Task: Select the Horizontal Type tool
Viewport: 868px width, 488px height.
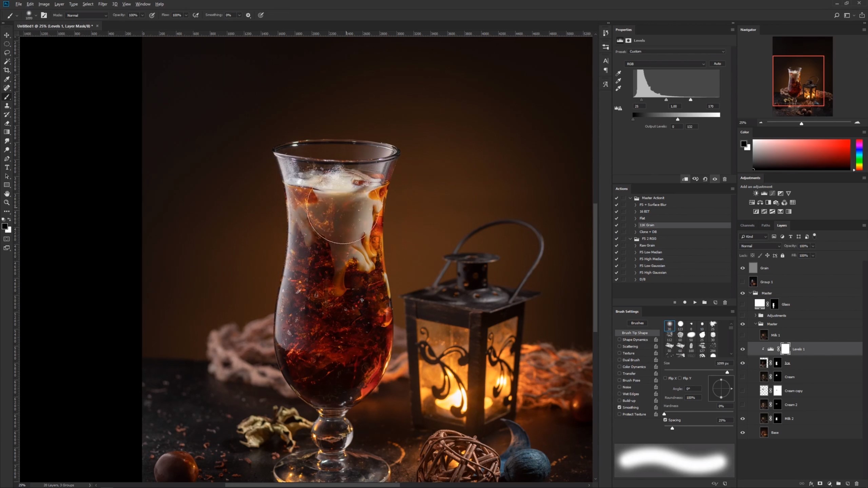Action: (x=6, y=167)
